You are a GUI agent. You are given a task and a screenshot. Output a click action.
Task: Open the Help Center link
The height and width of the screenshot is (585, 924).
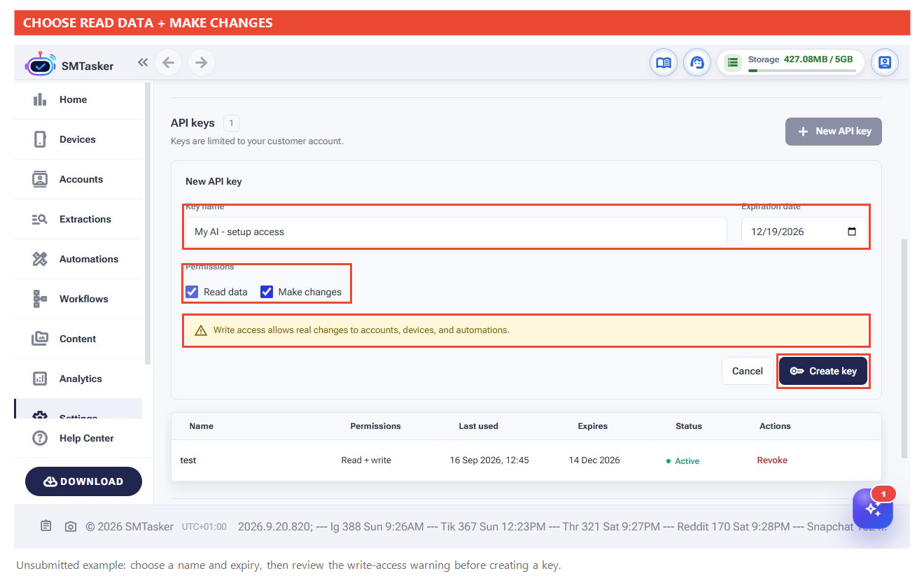(x=86, y=438)
